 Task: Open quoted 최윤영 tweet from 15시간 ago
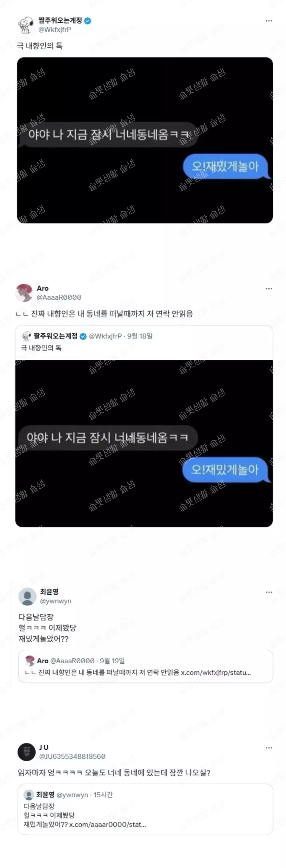point(145,809)
